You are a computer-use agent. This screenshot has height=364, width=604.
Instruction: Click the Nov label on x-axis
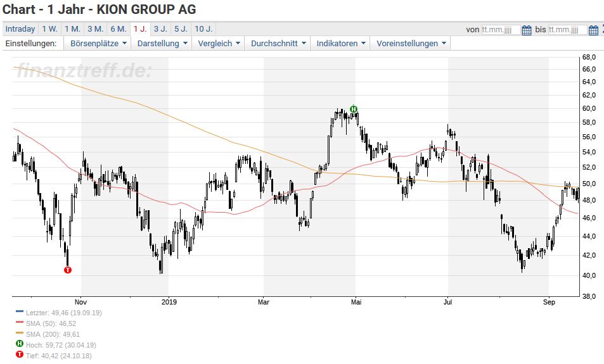[80, 302]
